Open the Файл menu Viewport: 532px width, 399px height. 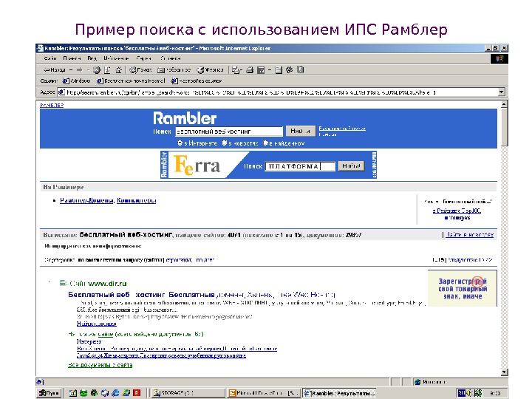(50, 58)
